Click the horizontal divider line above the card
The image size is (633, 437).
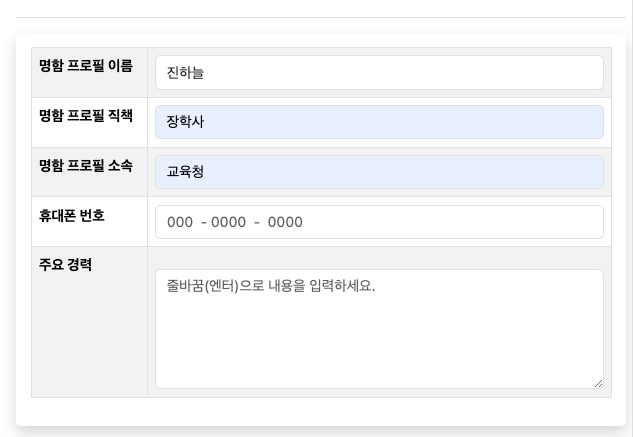coord(320,17)
